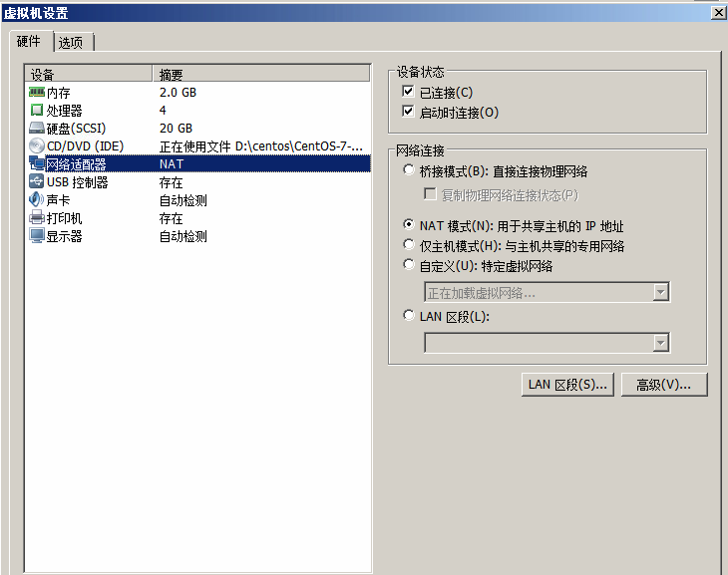The width and height of the screenshot is (728, 575).
Task: Select the 声卡 row label
Action: (59, 200)
